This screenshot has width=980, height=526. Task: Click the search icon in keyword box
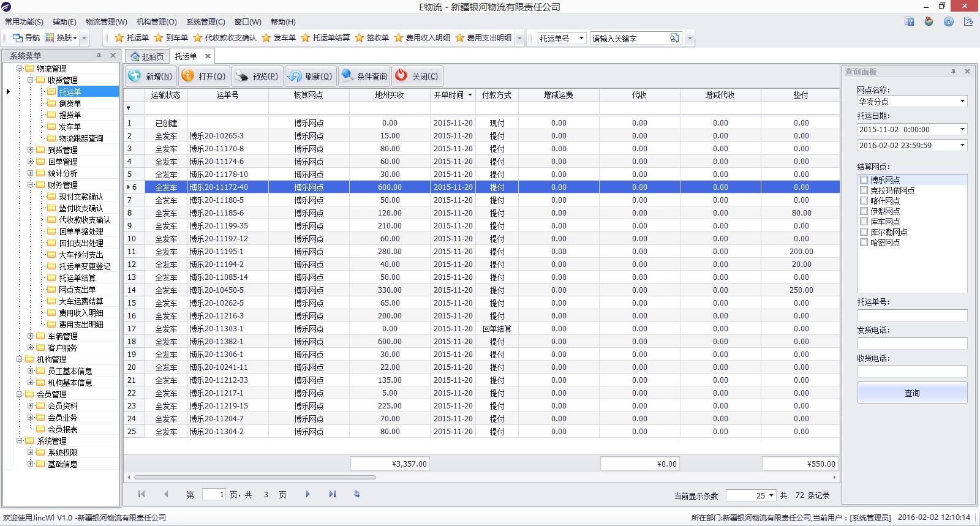tap(674, 38)
